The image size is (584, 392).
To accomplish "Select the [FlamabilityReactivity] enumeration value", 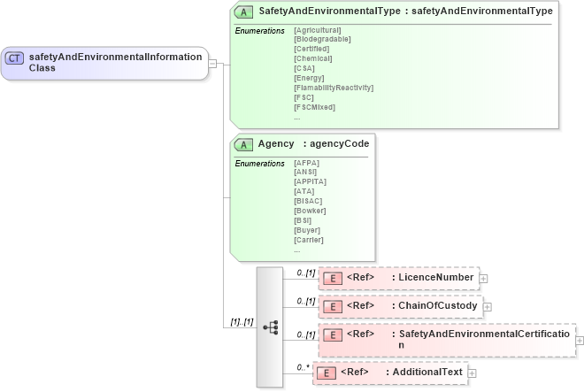I will coord(333,88).
